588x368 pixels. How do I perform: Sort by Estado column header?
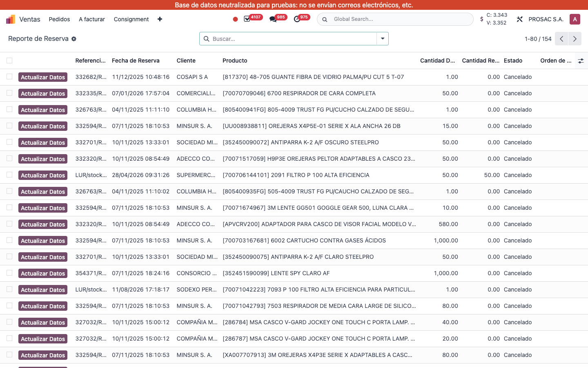(513, 61)
